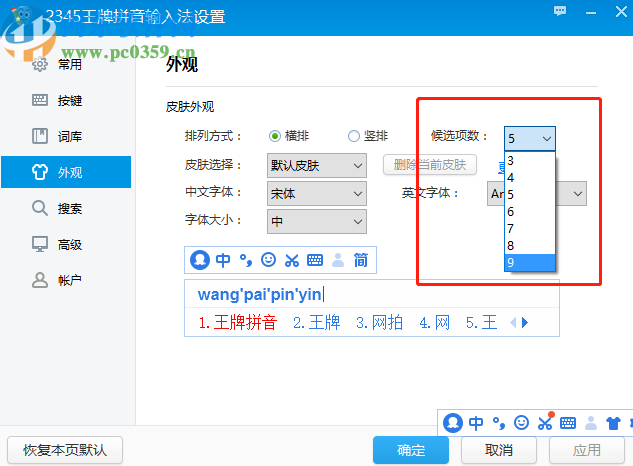The height and width of the screenshot is (466, 633).
Task: Confirm settings with 确定 button
Action: click(411, 450)
